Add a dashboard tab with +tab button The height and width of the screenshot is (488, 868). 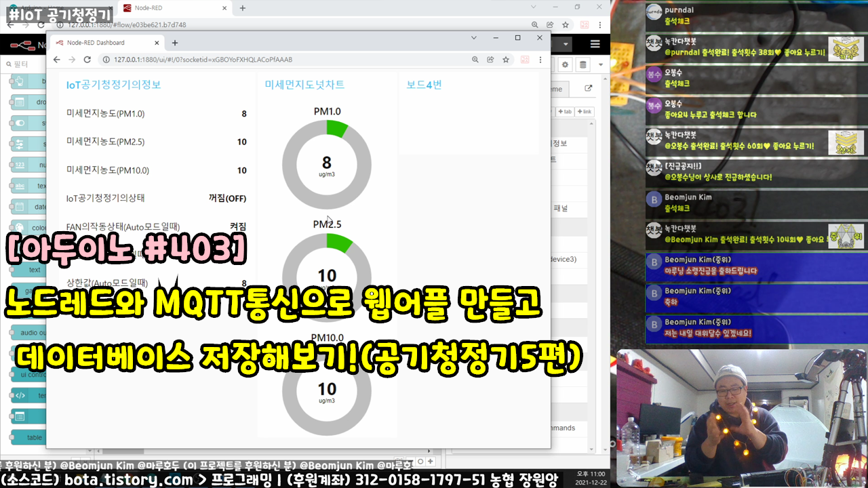[x=565, y=112]
